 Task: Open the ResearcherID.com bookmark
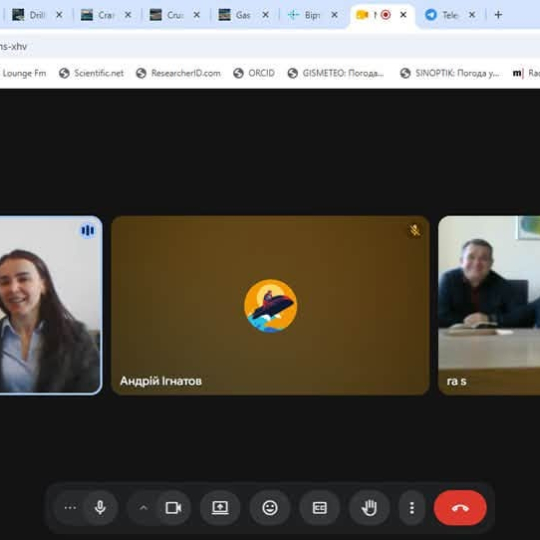tap(178, 73)
